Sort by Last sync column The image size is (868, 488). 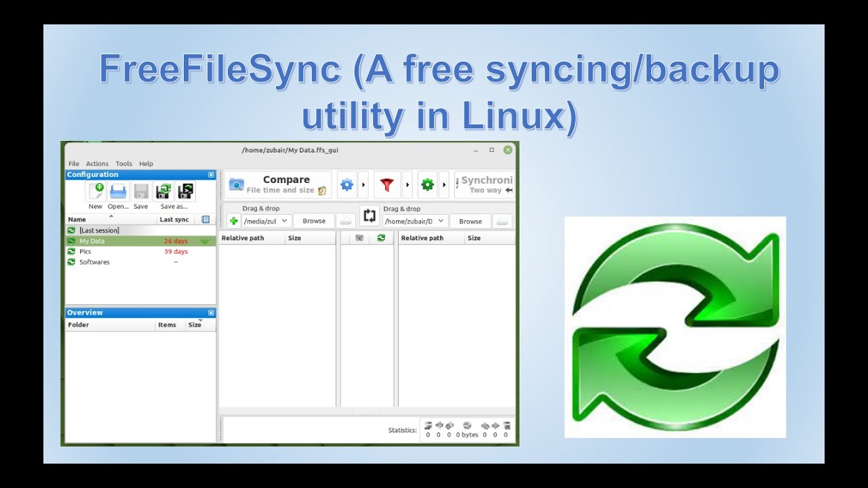(175, 220)
